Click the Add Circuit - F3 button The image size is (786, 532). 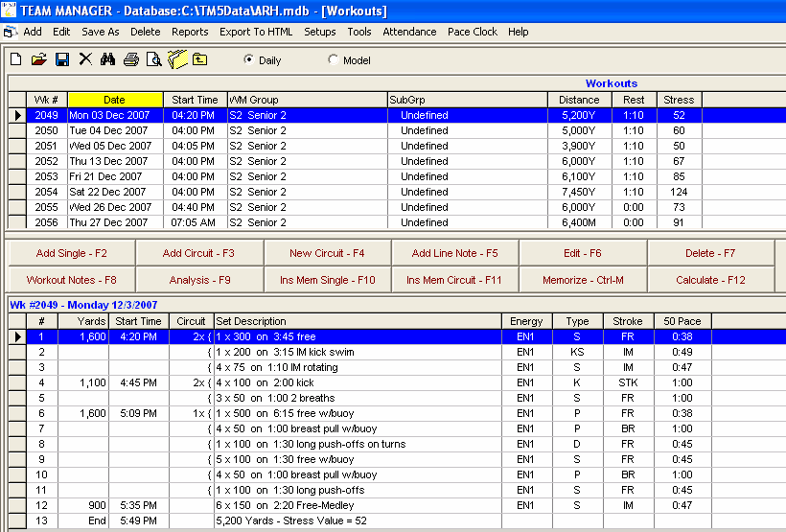[x=198, y=253]
